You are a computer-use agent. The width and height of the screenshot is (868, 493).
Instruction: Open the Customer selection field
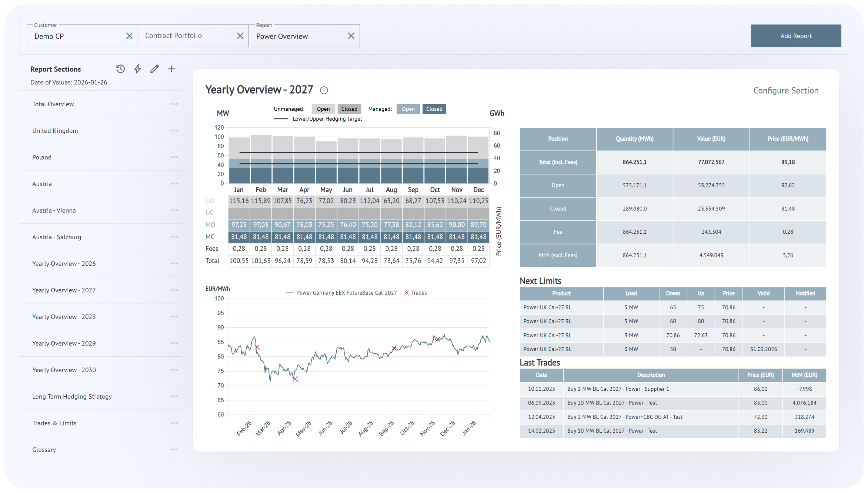pyautogui.click(x=74, y=36)
